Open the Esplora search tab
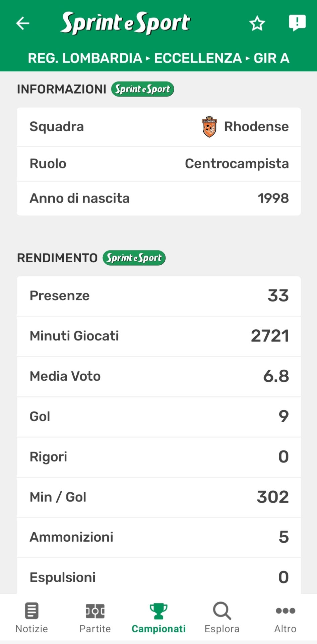Viewport: 317px width, 644px height. click(222, 618)
